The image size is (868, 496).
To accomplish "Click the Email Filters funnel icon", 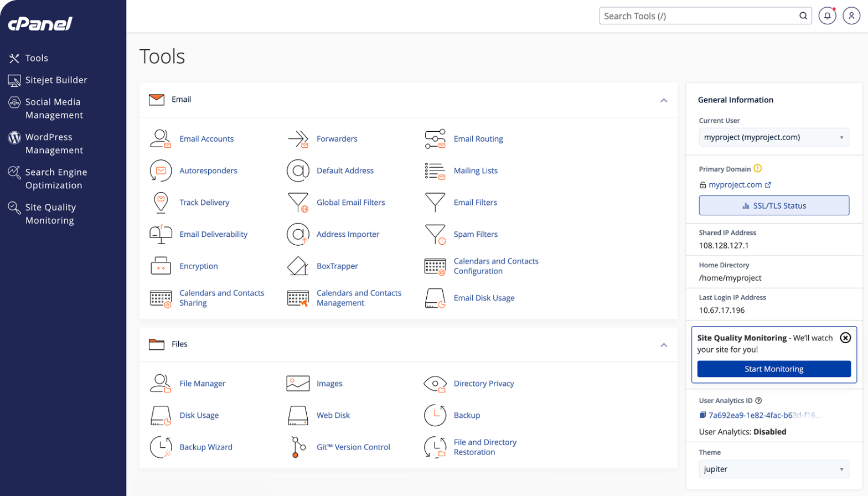I will click(435, 203).
